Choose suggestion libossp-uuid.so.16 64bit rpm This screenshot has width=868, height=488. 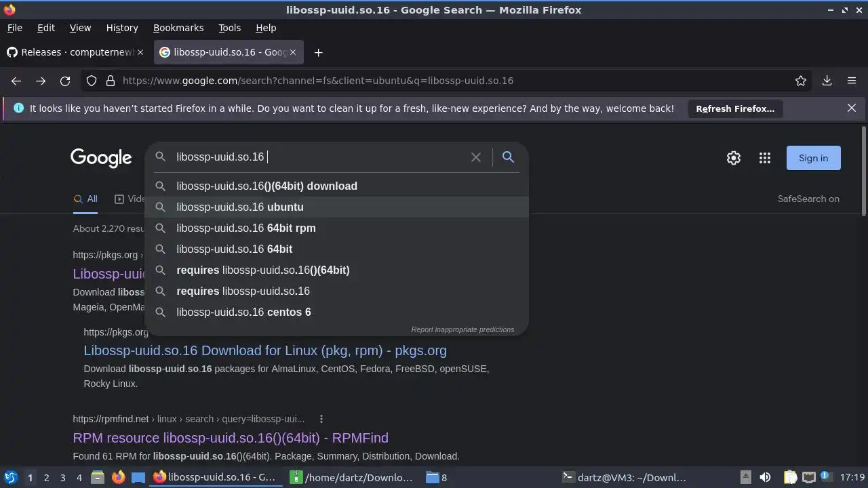click(x=336, y=228)
